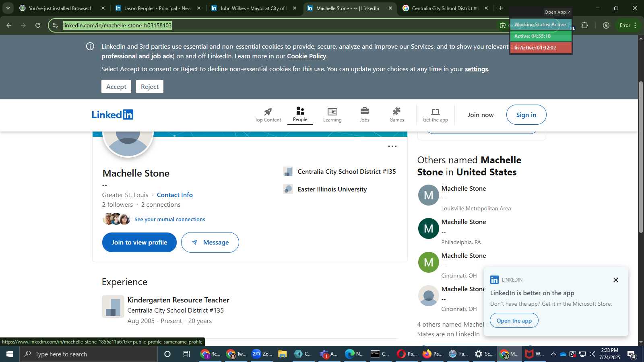The height and width of the screenshot is (362, 644).
Task: Click Join to view profile button
Action: [139, 242]
